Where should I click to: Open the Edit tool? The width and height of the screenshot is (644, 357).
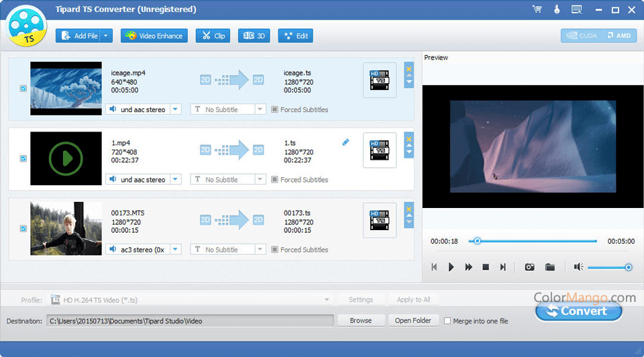(296, 36)
